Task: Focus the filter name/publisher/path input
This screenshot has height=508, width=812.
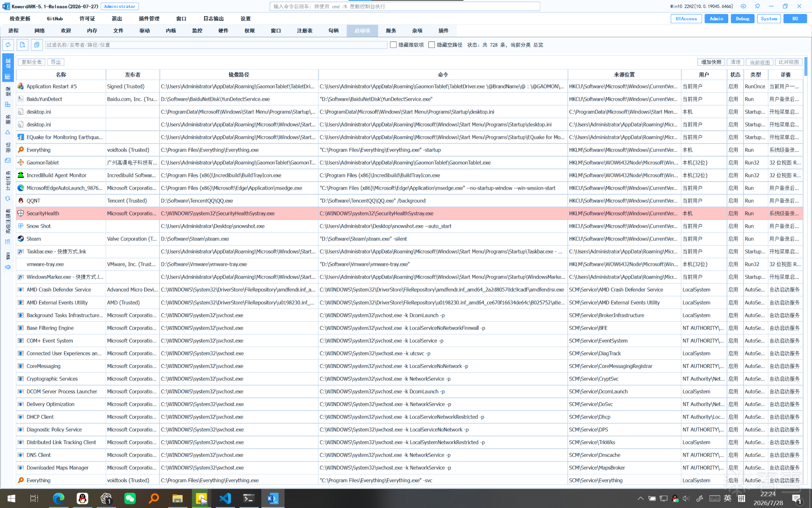Action: tap(216, 45)
